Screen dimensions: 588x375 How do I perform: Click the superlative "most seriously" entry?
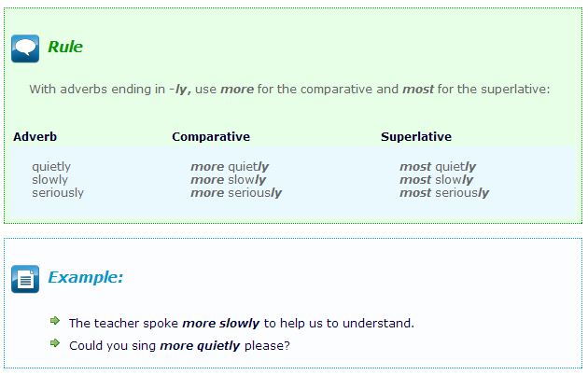(x=444, y=193)
